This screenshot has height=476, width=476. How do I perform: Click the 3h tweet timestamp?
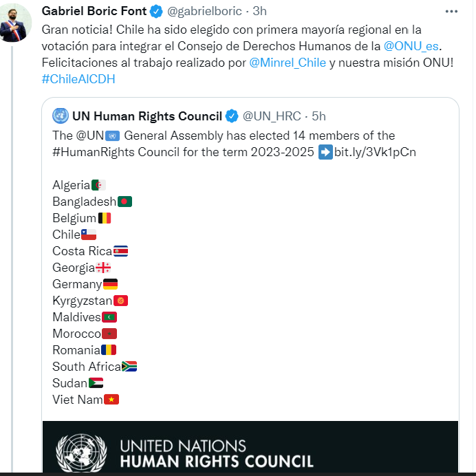coord(260,12)
